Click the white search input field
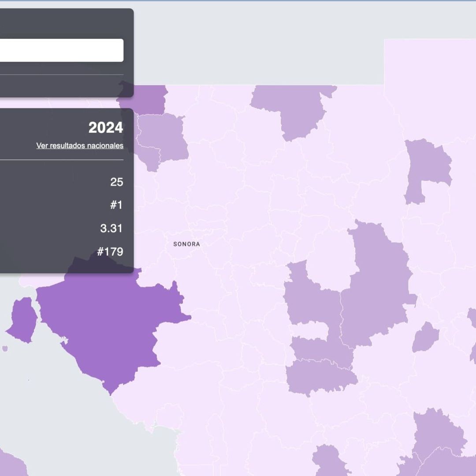 click(x=61, y=50)
